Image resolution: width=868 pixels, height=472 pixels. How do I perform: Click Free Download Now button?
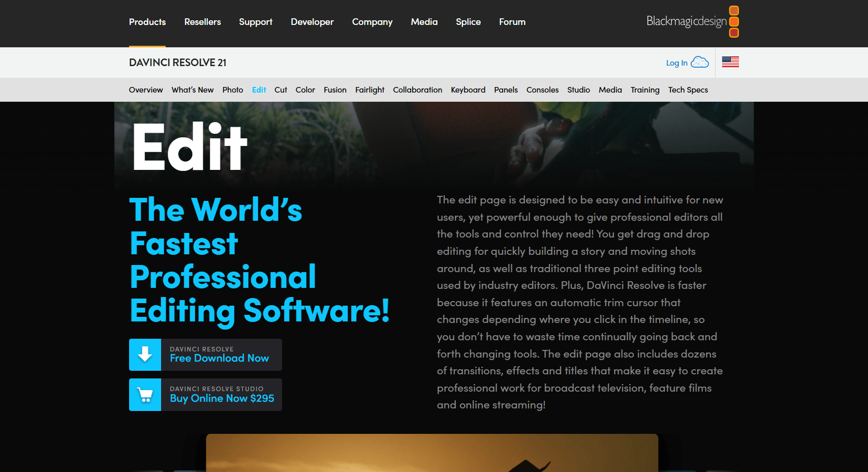[205, 355]
